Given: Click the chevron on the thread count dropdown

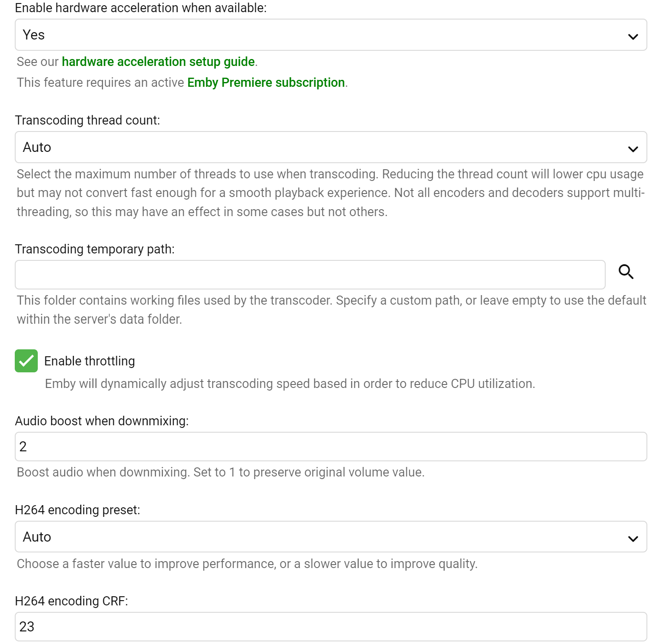Looking at the screenshot, I should click(633, 149).
